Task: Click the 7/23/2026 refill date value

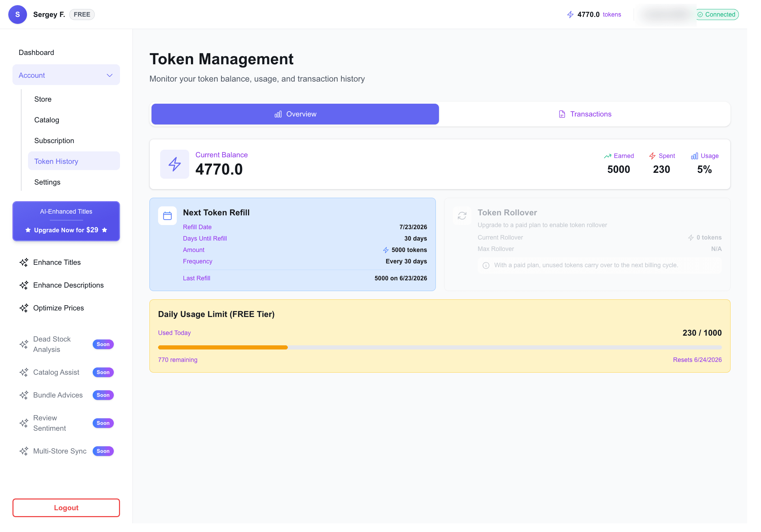Action: click(413, 227)
